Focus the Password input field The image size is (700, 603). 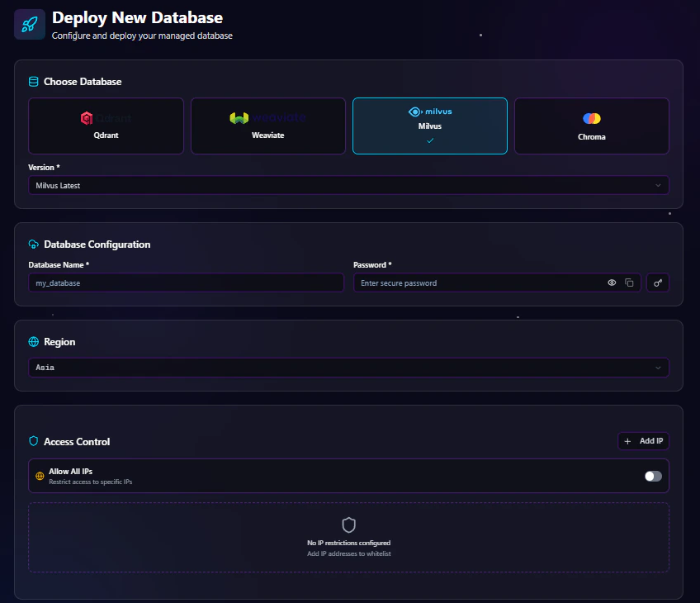(x=497, y=283)
